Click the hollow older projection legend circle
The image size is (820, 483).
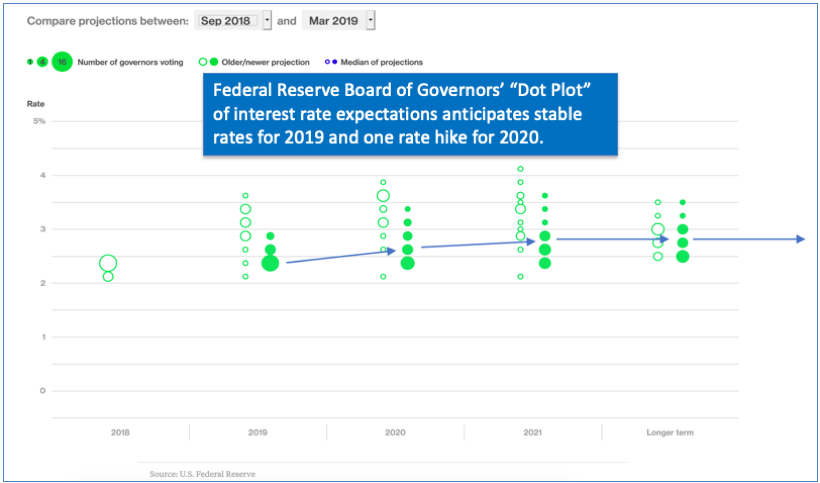coord(203,62)
